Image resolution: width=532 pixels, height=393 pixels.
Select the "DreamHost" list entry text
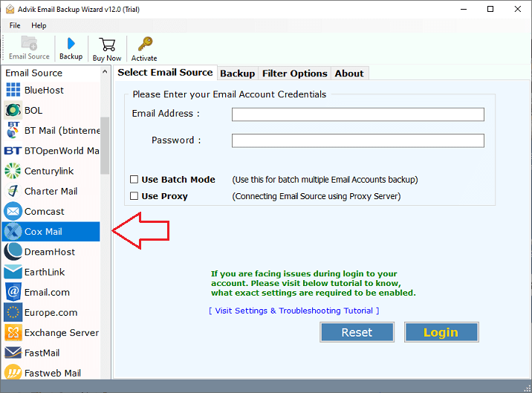click(50, 252)
